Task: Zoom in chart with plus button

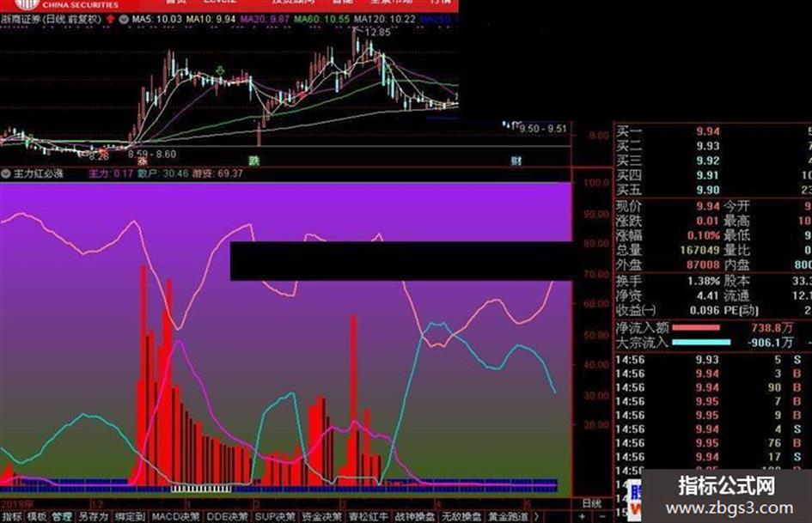Action: coord(582,516)
